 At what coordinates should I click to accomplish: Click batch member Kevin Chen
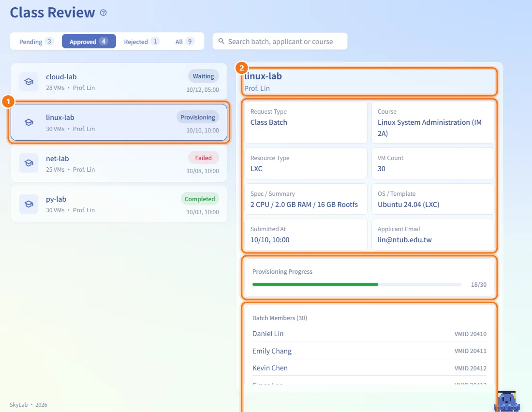point(270,368)
